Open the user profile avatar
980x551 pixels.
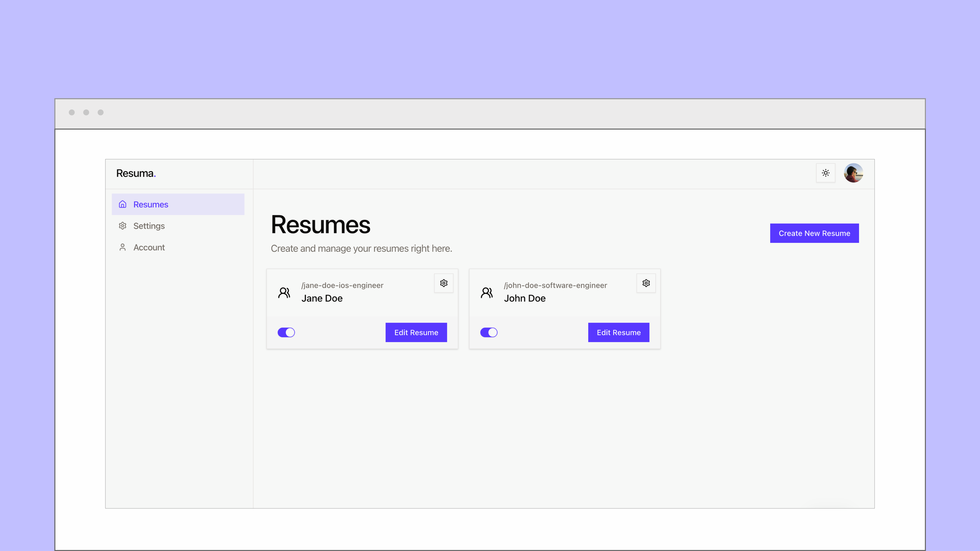click(x=853, y=173)
